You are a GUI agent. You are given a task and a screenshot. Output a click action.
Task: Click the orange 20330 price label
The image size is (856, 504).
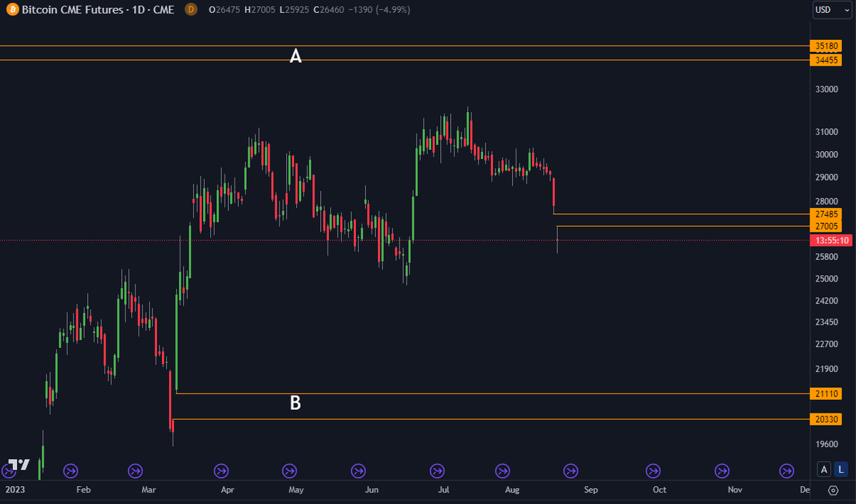coord(827,419)
